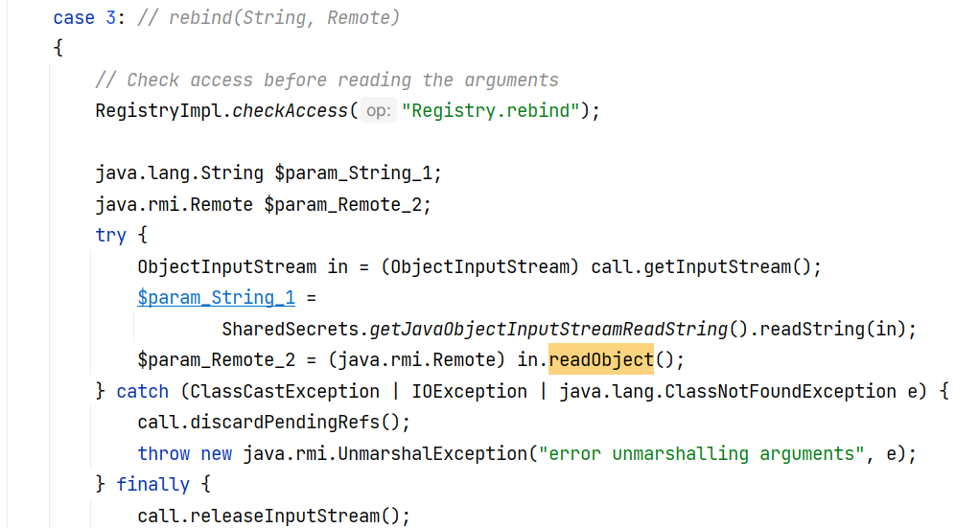The width and height of the screenshot is (980, 528).
Task: Click the "op:" parameter hint in checkAccess
Action: coord(378,111)
